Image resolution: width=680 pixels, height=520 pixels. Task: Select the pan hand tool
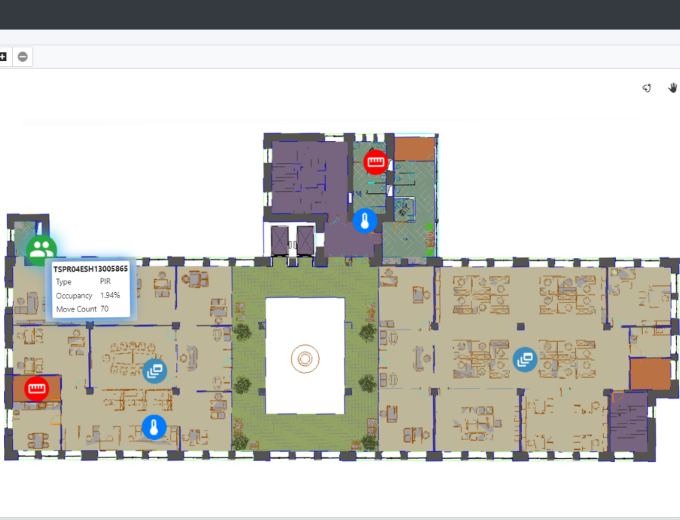coord(672,88)
